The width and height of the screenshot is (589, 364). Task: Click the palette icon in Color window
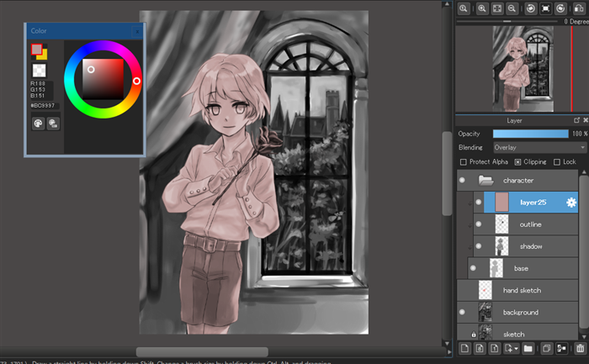39,124
